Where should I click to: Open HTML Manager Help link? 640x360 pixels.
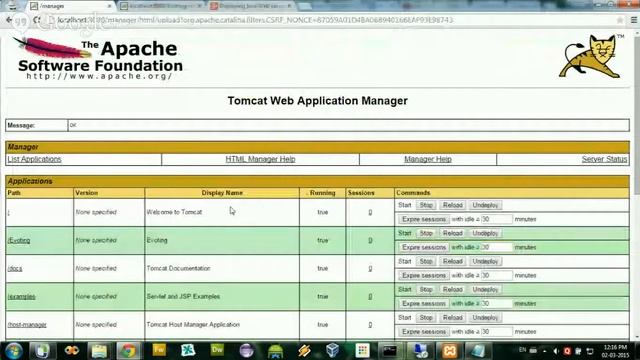pyautogui.click(x=260, y=159)
